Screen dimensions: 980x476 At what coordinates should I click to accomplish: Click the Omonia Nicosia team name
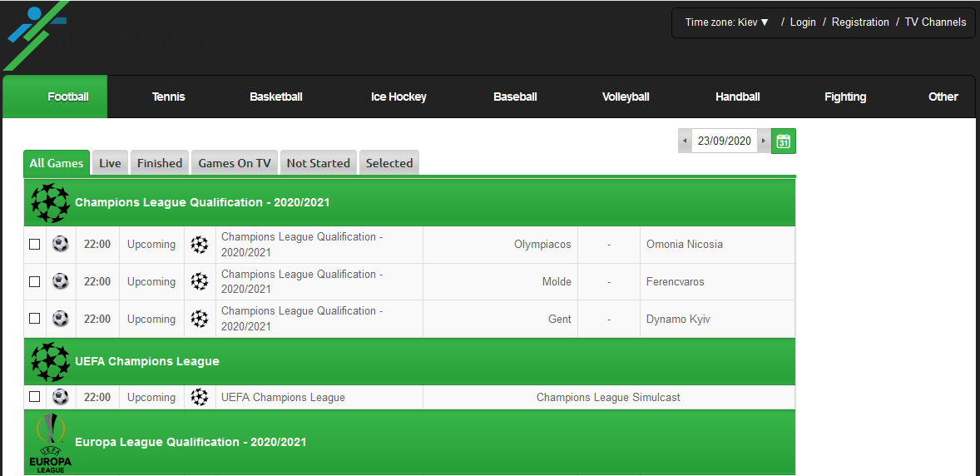[x=685, y=245]
